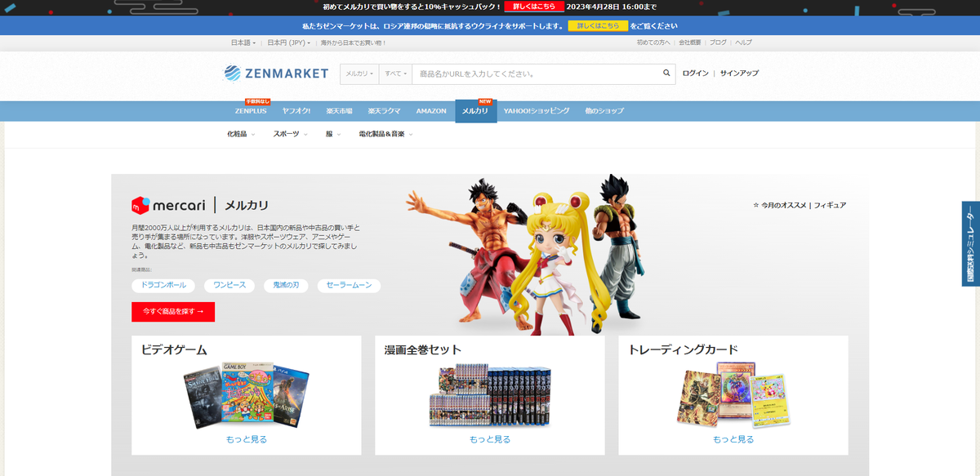Screen dimensions: 980x476
Task: Click the search magnifier icon
Action: point(666,73)
